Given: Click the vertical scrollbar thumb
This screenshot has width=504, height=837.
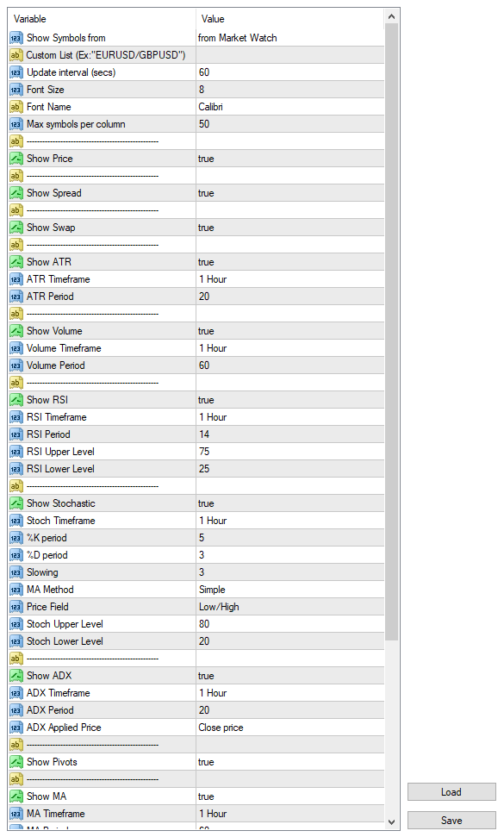Looking at the screenshot, I should (391, 332).
